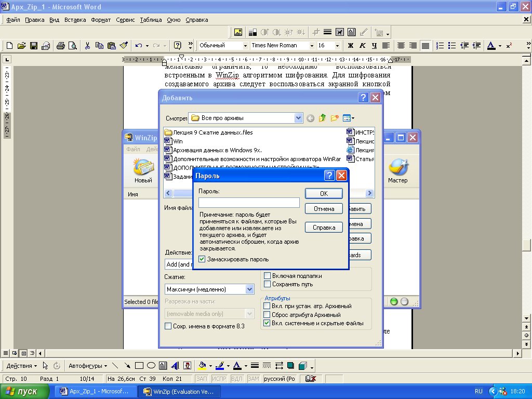Click the Пароль text input field
This screenshot has width=532, height=399.
[x=249, y=203]
